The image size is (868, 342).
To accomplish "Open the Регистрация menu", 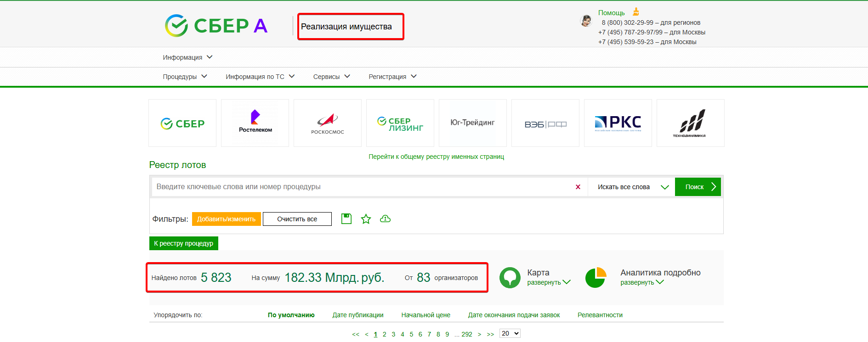I will pyautogui.click(x=392, y=77).
